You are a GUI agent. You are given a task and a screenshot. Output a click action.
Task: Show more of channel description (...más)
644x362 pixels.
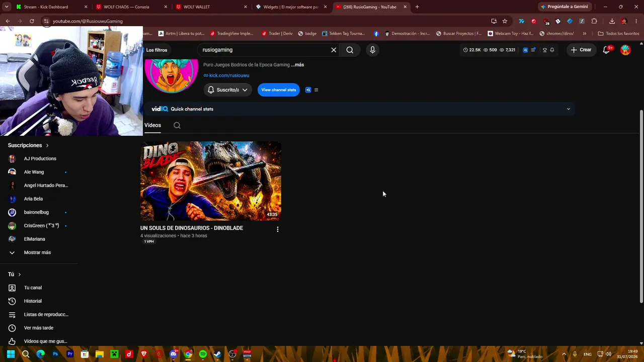click(x=297, y=65)
